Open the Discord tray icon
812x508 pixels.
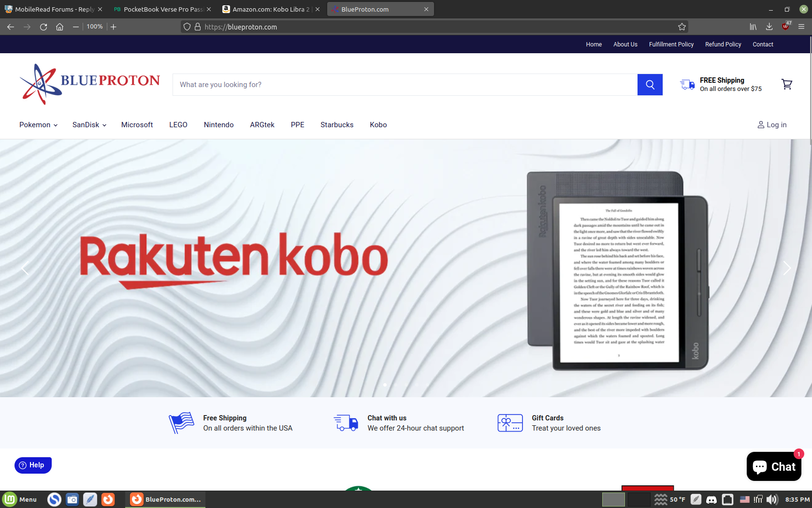pos(711,499)
